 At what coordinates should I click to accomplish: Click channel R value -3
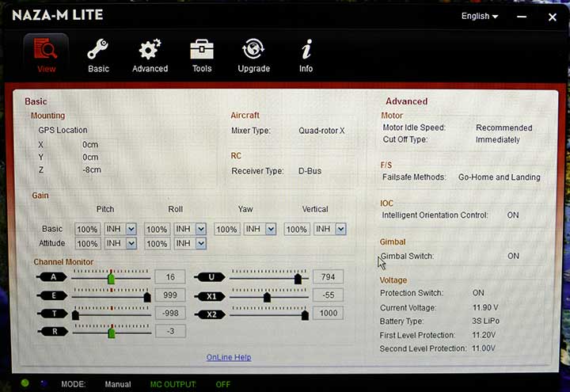coord(170,331)
